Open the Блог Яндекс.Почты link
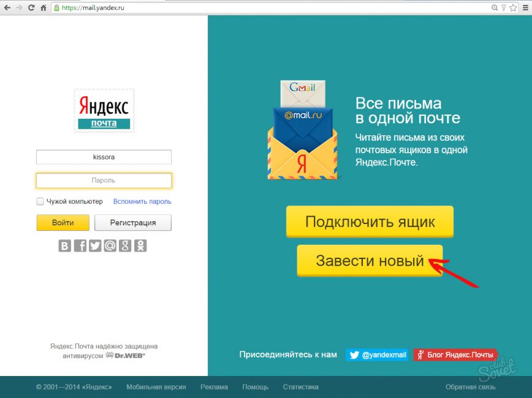 (x=455, y=355)
